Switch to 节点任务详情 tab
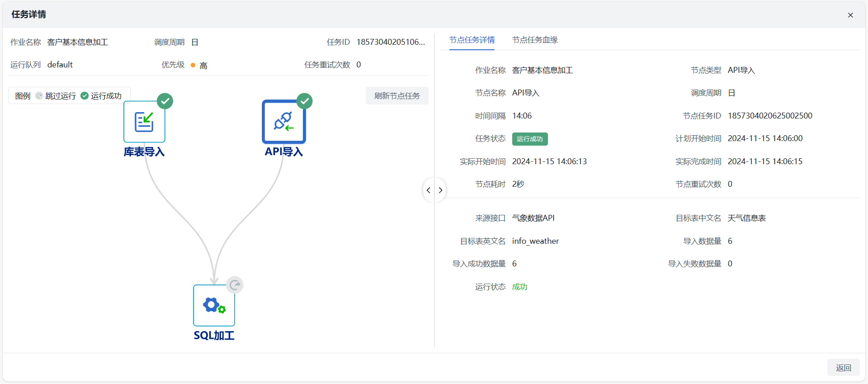This screenshot has width=868, height=384. coord(472,40)
